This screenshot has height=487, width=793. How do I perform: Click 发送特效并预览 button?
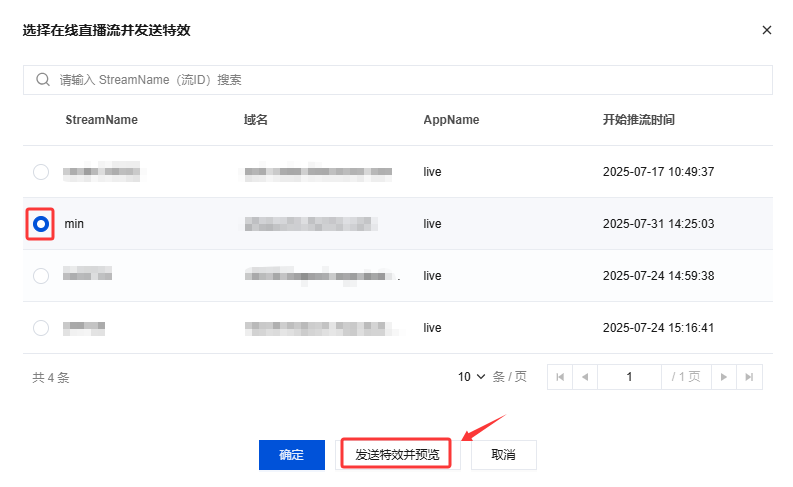[x=398, y=455]
